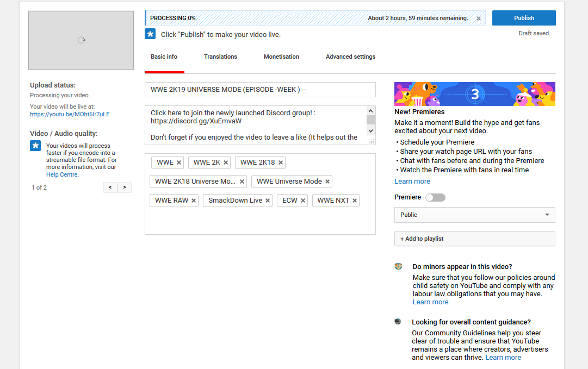Click the Premieres countdown banner image
Screen dimensions: 588x369
475,93
